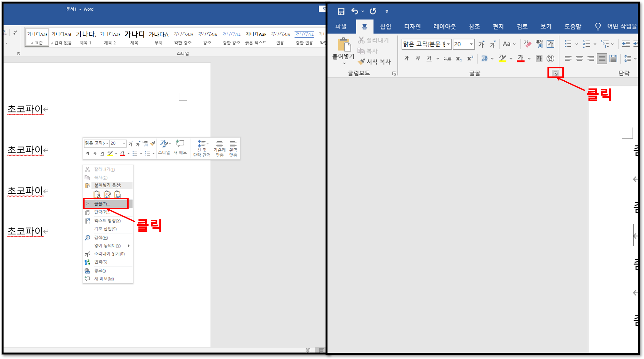
Task: Open the font dialog launcher in 글꼴 group
Action: tap(555, 74)
